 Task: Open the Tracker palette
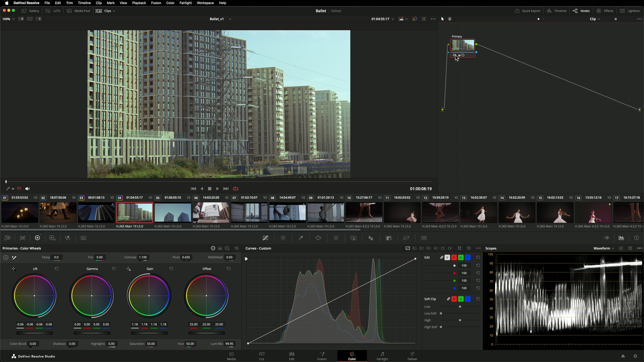coord(336,238)
